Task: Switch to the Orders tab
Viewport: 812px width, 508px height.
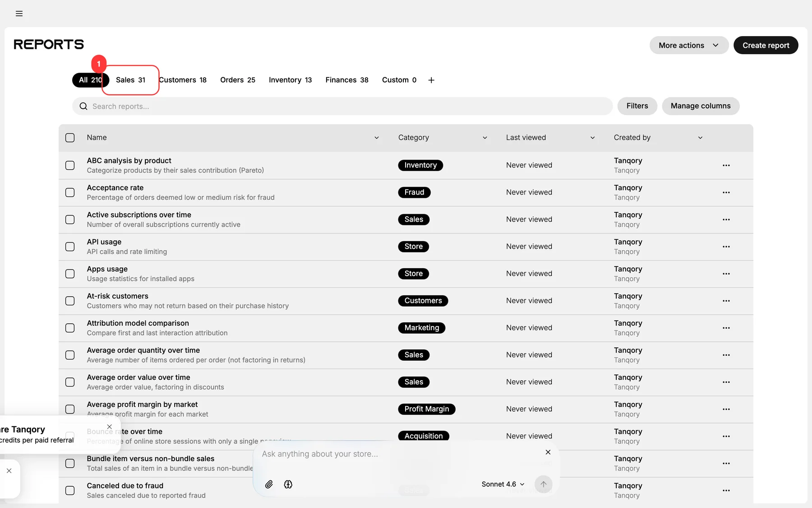Action: click(238, 80)
